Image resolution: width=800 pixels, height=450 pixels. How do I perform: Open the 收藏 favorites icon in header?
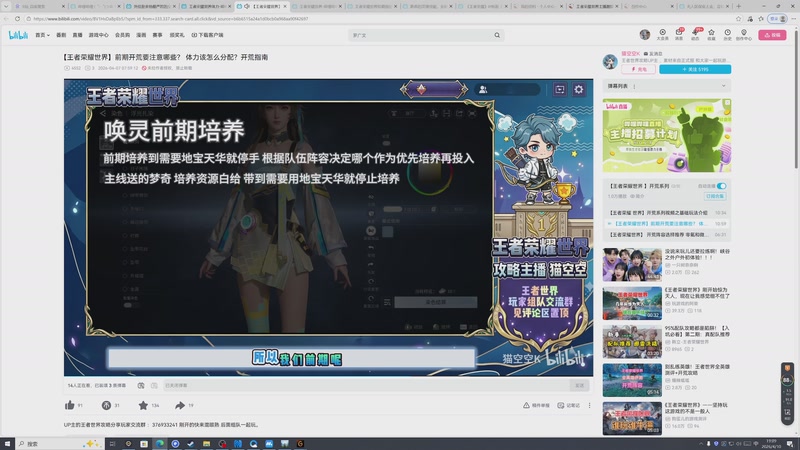(x=711, y=35)
